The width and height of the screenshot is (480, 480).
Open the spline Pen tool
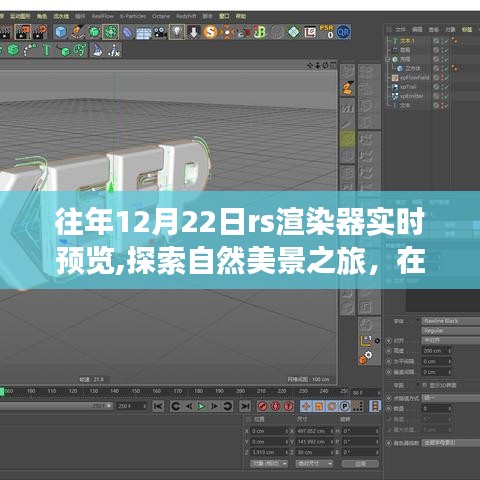(x=77, y=32)
